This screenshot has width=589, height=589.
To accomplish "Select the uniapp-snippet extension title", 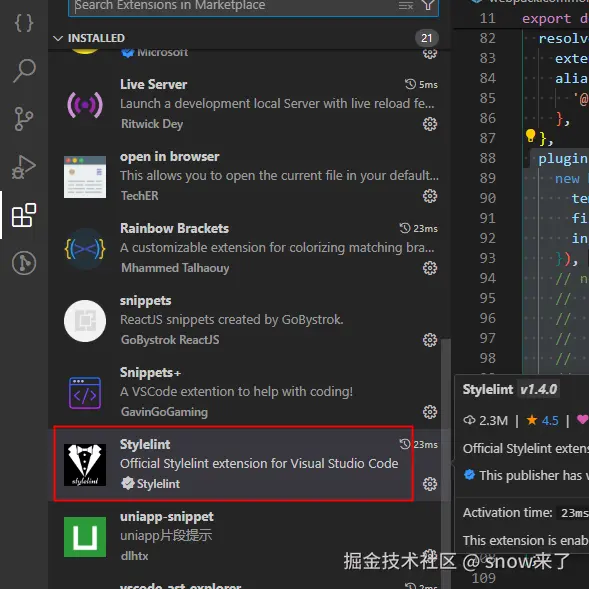I will point(167,517).
